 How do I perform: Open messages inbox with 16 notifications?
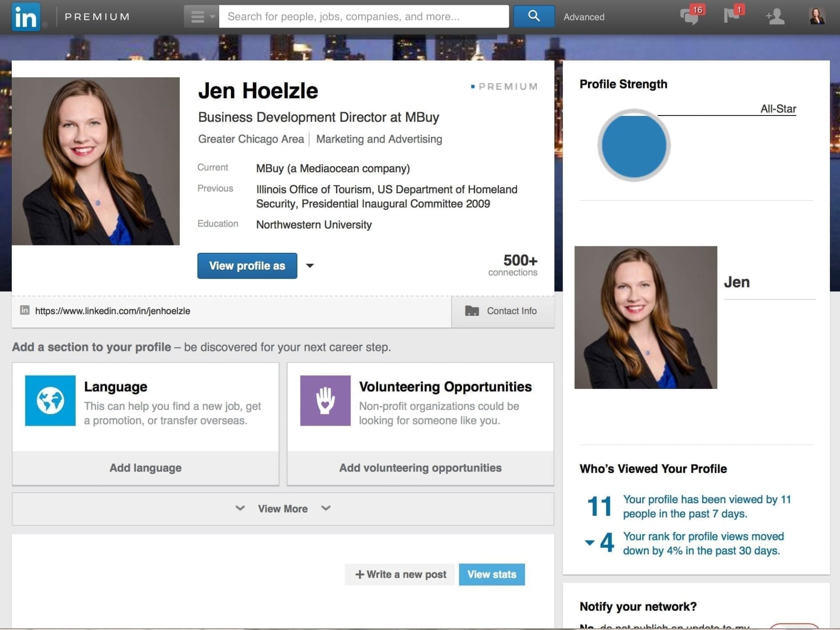pos(690,17)
